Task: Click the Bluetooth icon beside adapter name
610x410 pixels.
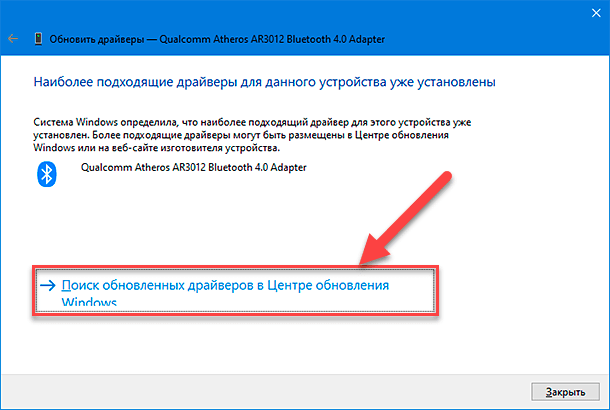Action: click(x=47, y=174)
